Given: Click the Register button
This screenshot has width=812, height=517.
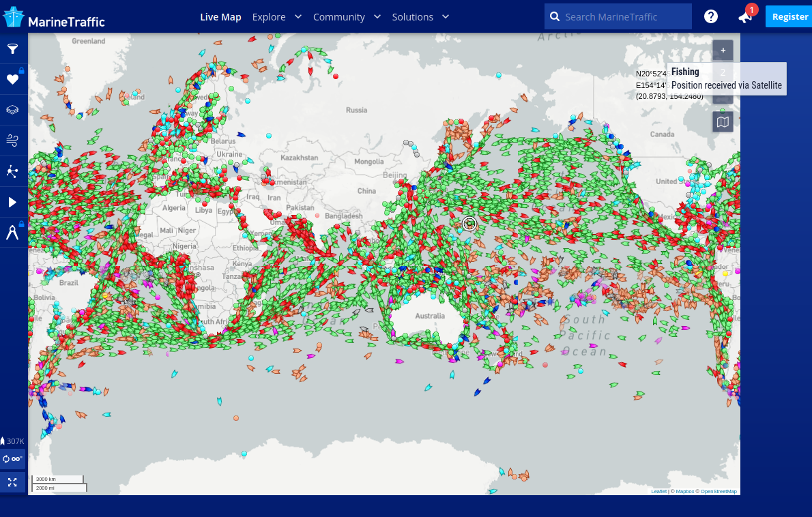Looking at the screenshot, I should tap(789, 16).
